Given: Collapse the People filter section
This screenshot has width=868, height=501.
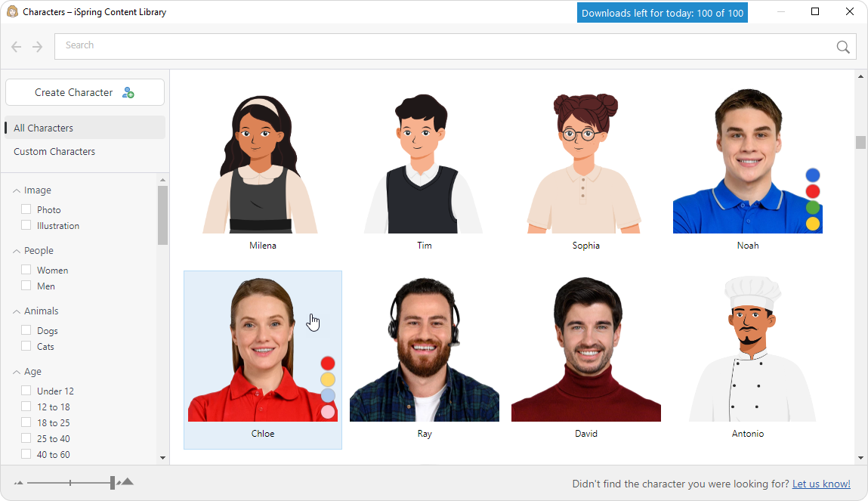Looking at the screenshot, I should pyautogui.click(x=17, y=251).
